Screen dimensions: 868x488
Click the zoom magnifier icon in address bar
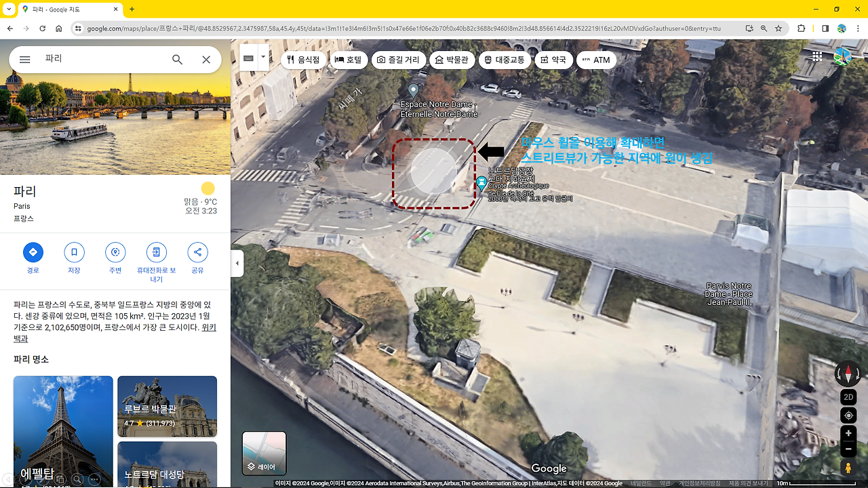764,28
